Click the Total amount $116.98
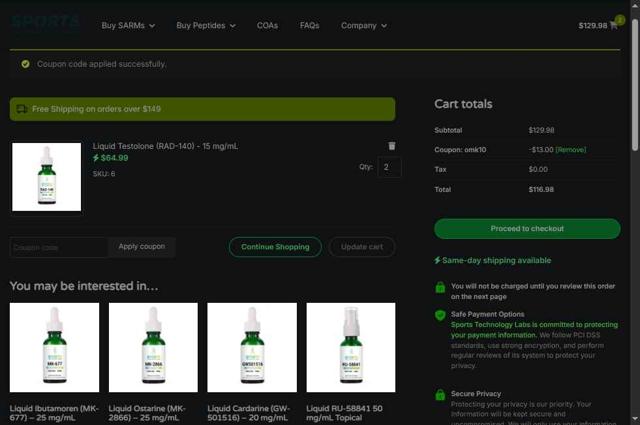This screenshot has width=640, height=425. point(541,189)
